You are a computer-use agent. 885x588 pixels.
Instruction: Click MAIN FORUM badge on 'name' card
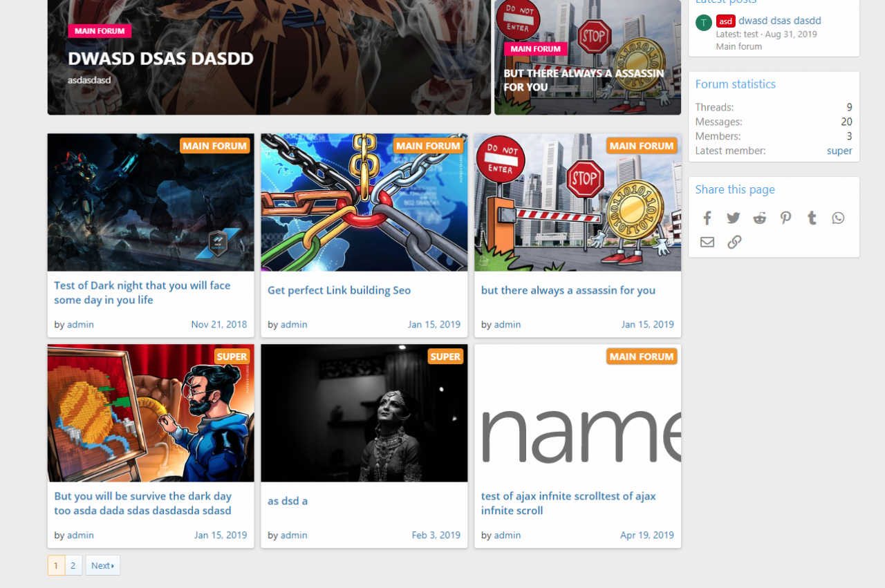(642, 357)
